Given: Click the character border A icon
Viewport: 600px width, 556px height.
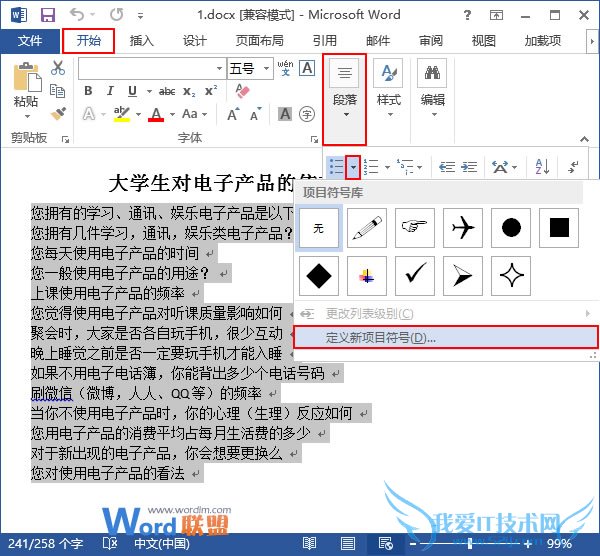Looking at the screenshot, I should coord(307,68).
